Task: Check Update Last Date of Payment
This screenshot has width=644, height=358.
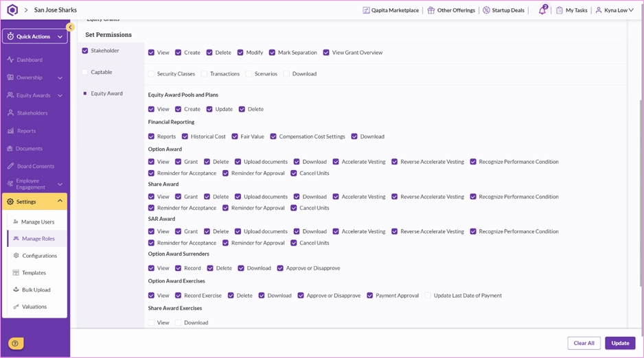Action: pos(428,296)
